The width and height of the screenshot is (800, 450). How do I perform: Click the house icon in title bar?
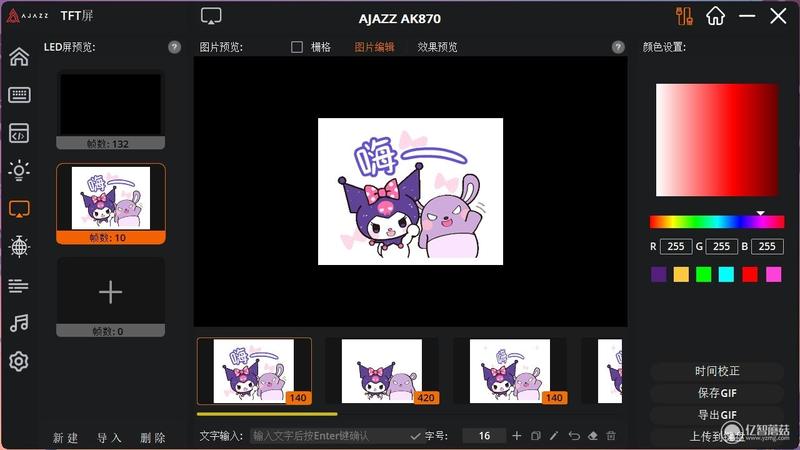click(x=715, y=16)
